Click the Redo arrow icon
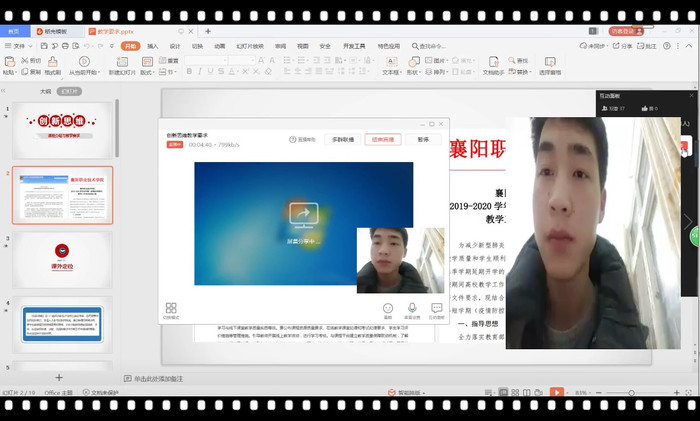Viewport: 700px width, 421px height. click(x=101, y=46)
